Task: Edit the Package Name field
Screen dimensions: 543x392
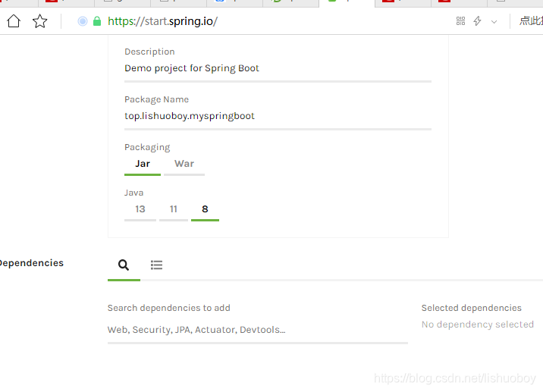Action: (278, 116)
